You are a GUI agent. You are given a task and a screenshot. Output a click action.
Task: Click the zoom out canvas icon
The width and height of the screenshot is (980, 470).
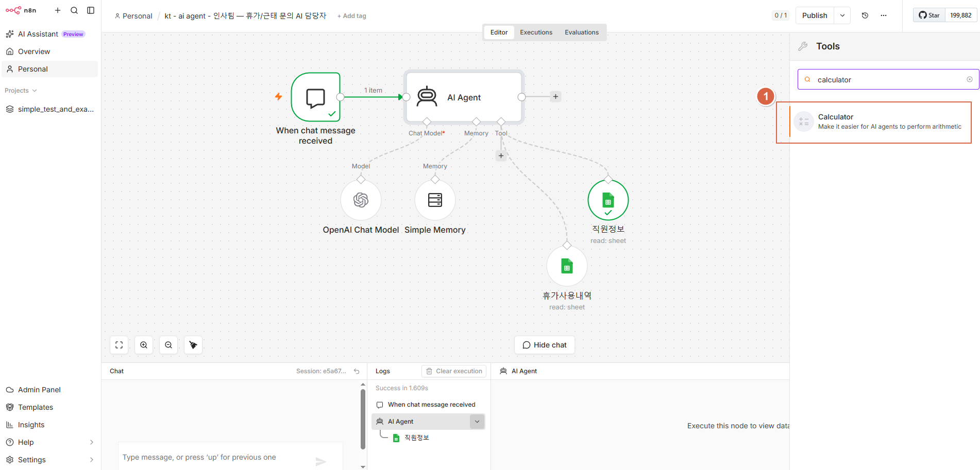(168, 345)
